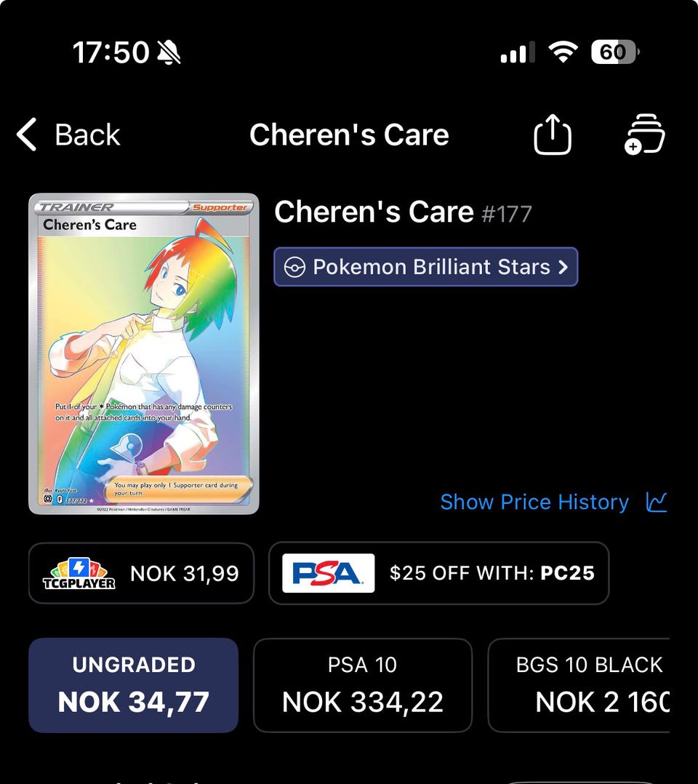Tap the PSA logo

click(328, 573)
